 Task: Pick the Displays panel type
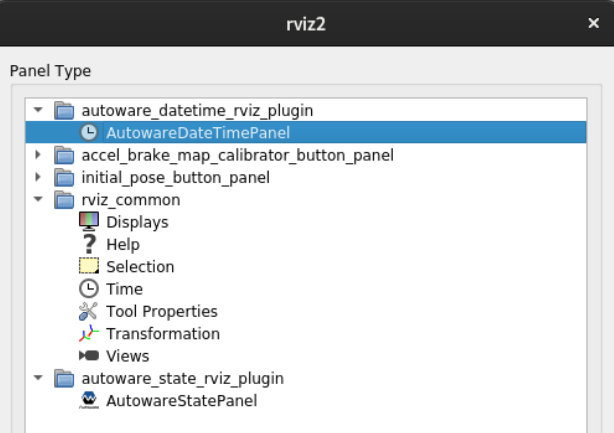coord(137,222)
